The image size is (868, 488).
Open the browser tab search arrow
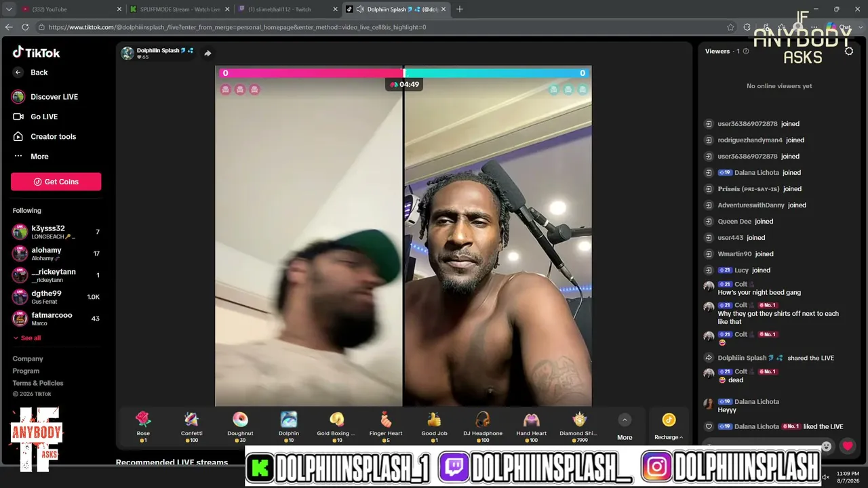coord(9,9)
